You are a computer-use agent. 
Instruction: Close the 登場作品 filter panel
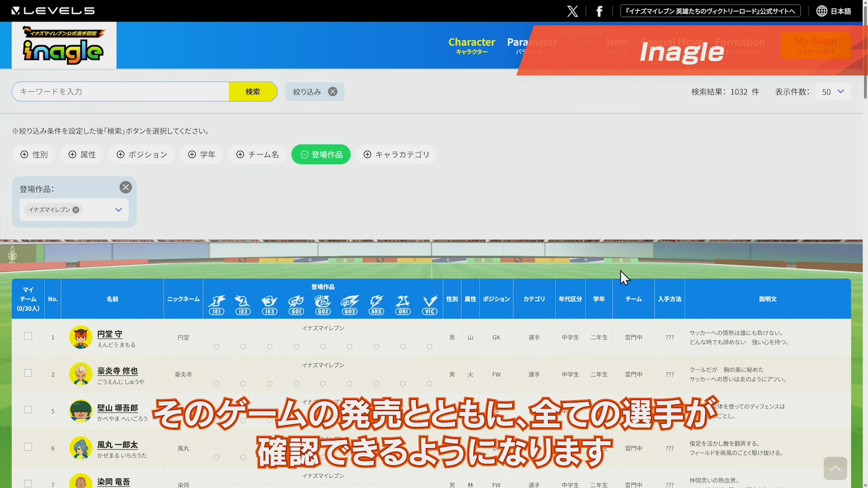click(x=126, y=188)
